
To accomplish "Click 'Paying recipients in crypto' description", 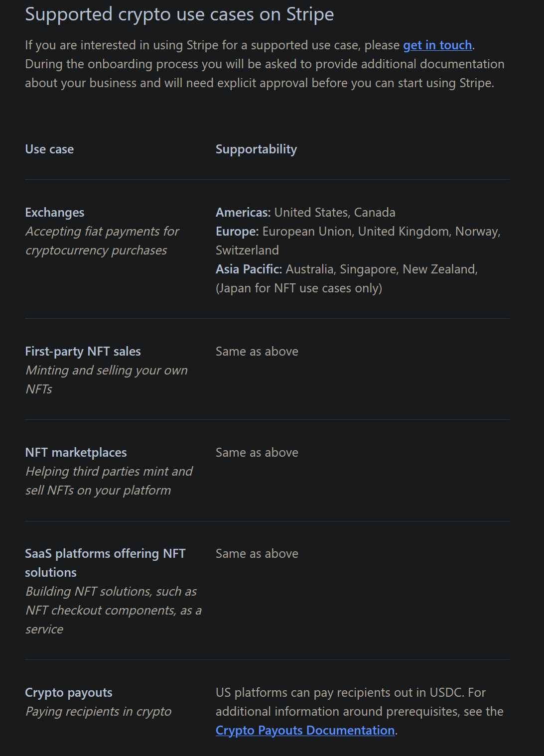I will (x=98, y=712).
